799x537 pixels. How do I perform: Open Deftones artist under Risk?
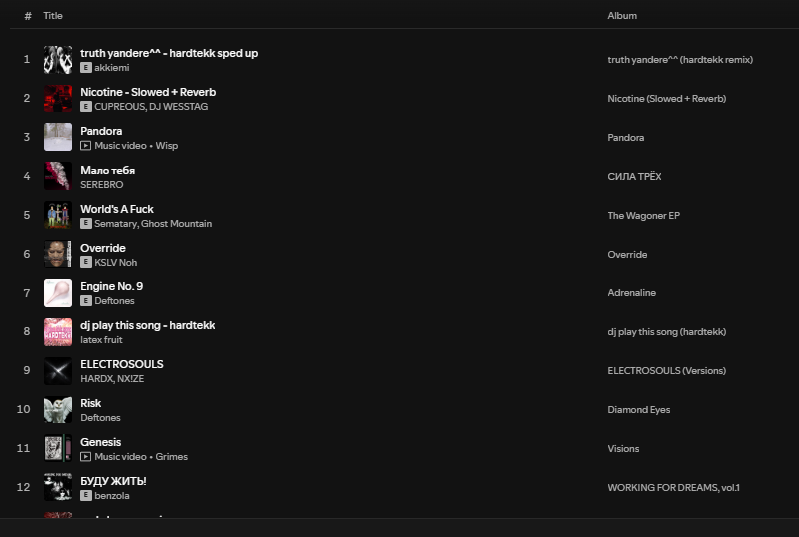click(100, 418)
